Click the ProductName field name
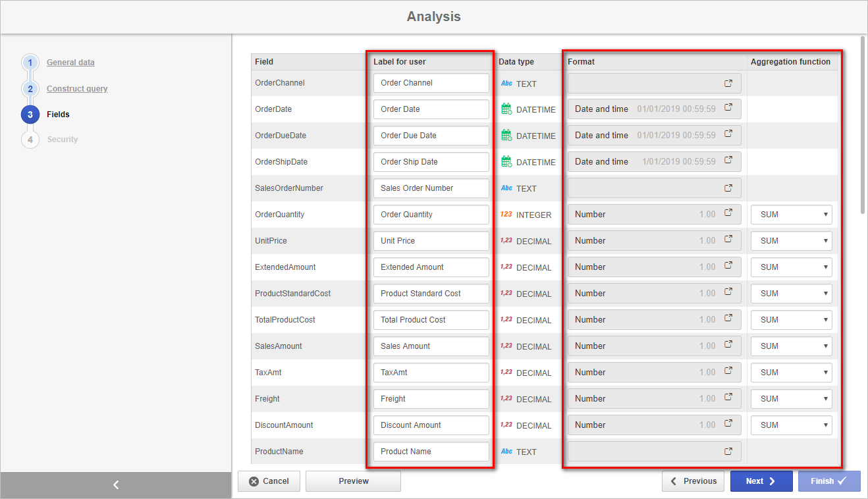Image resolution: width=868 pixels, height=499 pixels. [279, 452]
